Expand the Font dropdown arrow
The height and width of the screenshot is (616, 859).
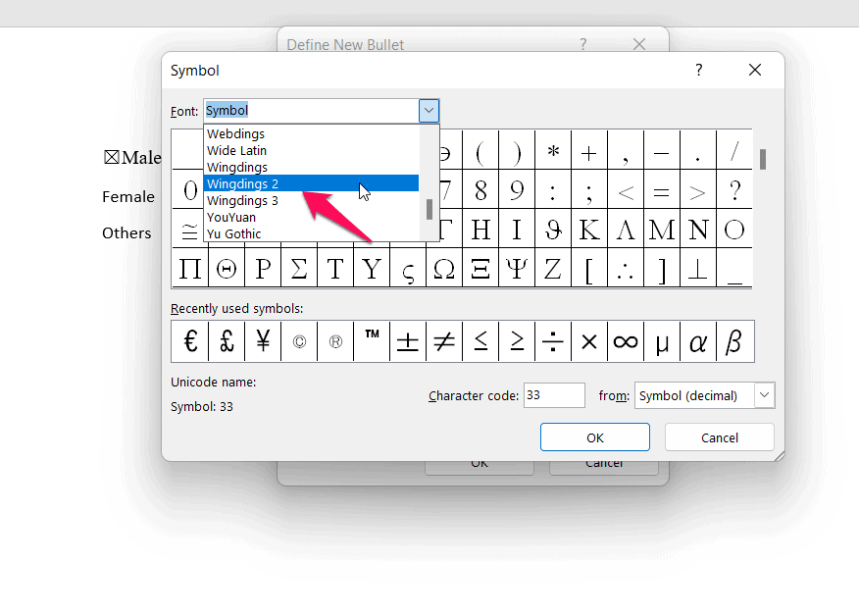[429, 111]
